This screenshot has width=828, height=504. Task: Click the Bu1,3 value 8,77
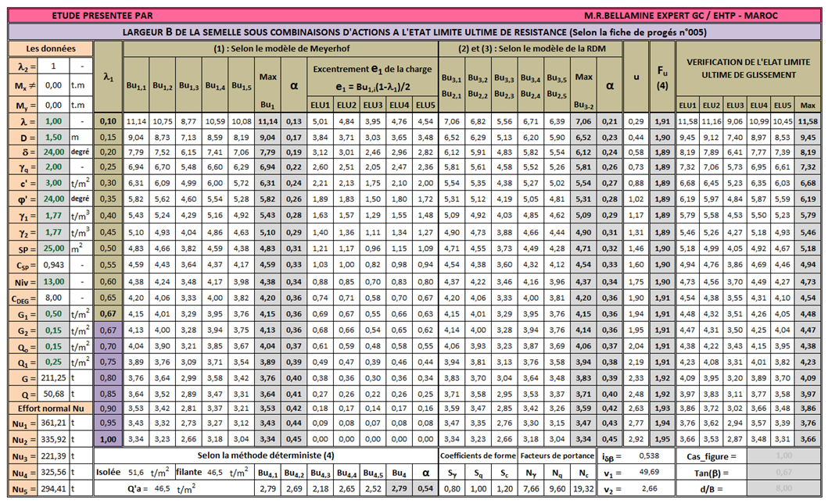pos(188,121)
